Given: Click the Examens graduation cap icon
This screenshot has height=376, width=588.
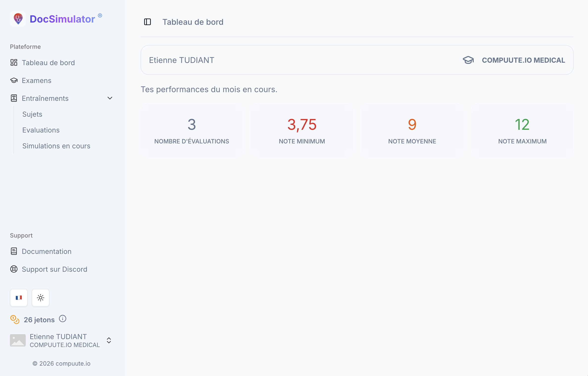Looking at the screenshot, I should (14, 81).
